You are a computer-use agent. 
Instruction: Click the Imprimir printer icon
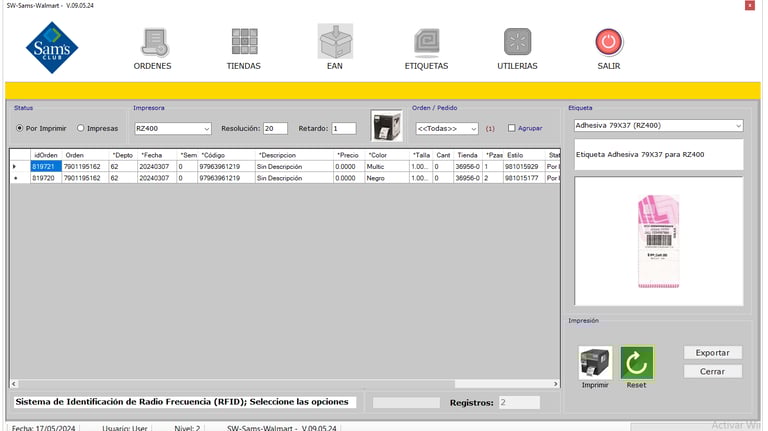(595, 363)
